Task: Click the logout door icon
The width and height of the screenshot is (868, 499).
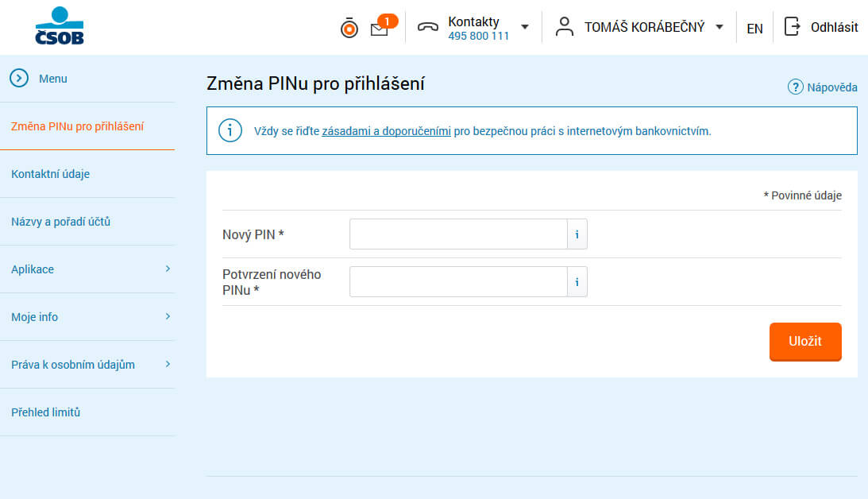Action: click(792, 27)
